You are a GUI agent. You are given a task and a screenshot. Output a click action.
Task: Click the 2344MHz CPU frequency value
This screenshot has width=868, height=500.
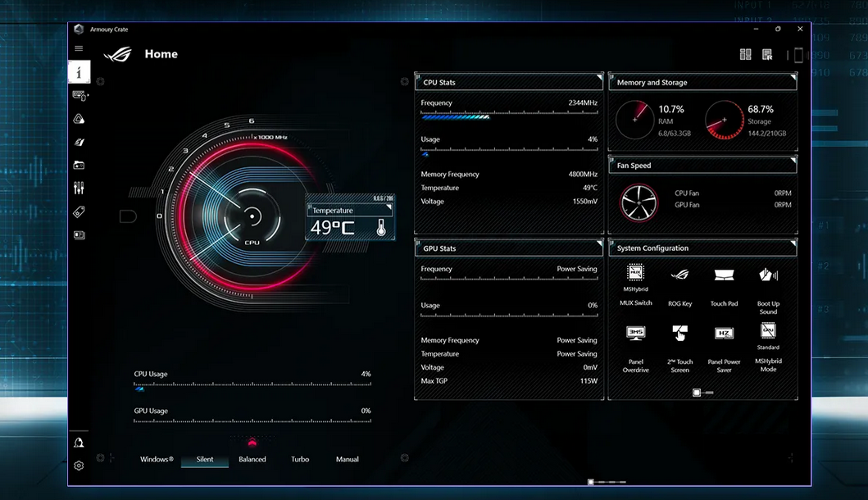pyautogui.click(x=583, y=103)
